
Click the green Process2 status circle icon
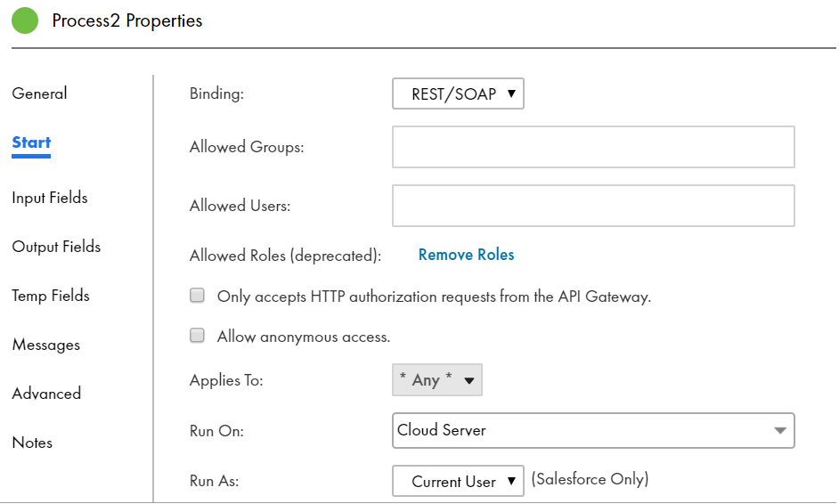[x=25, y=20]
